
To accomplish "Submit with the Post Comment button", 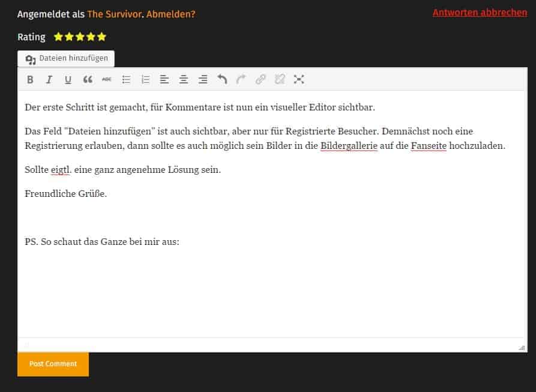I will click(x=53, y=364).
